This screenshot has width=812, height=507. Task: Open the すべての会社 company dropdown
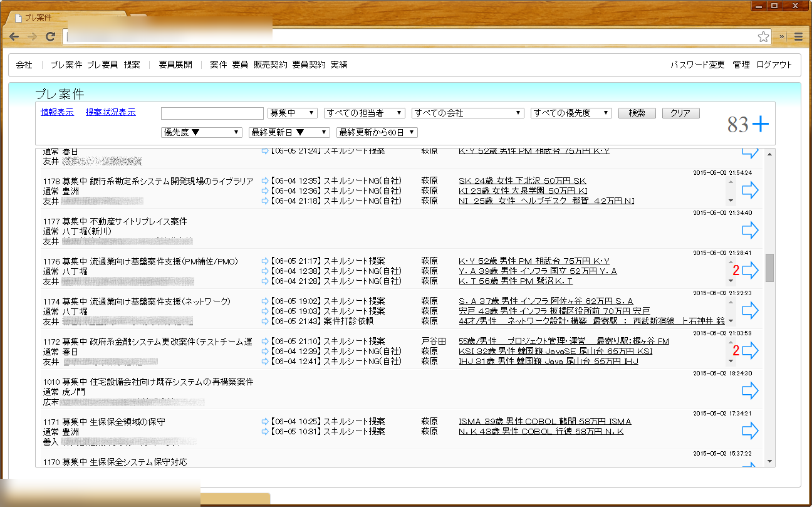point(467,113)
